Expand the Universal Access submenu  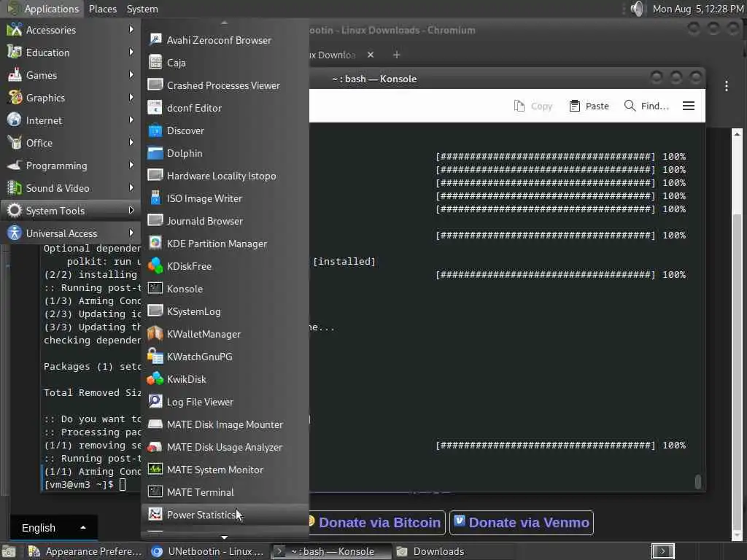point(71,233)
